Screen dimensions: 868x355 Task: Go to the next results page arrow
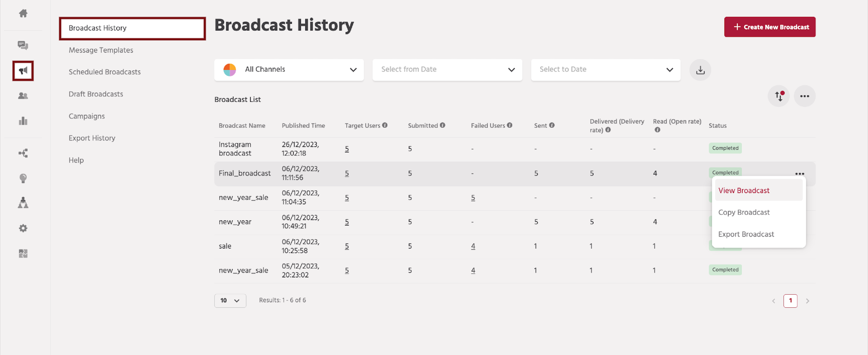(808, 301)
